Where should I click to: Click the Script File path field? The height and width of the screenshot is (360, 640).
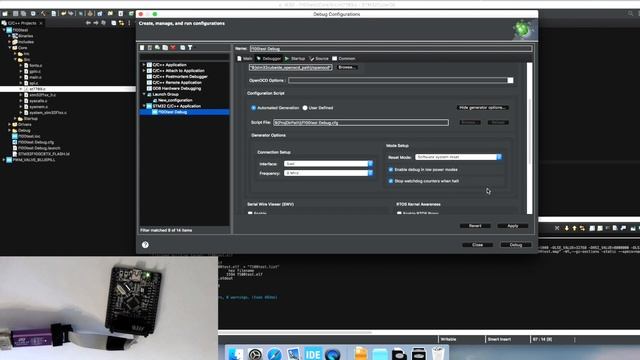click(x=361, y=122)
